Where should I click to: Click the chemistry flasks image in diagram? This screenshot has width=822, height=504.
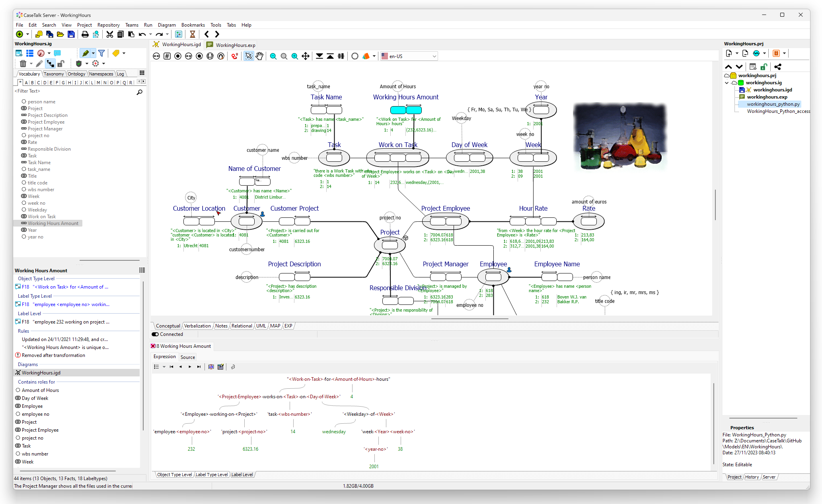coord(620,136)
